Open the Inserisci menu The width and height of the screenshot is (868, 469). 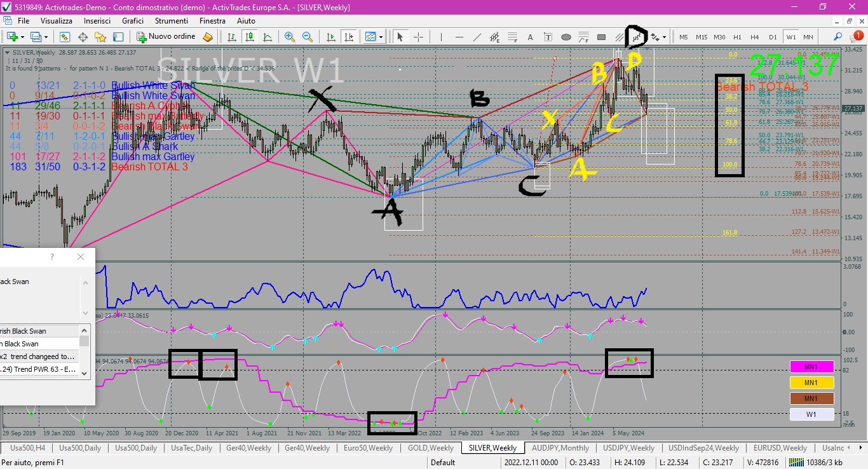coord(97,20)
